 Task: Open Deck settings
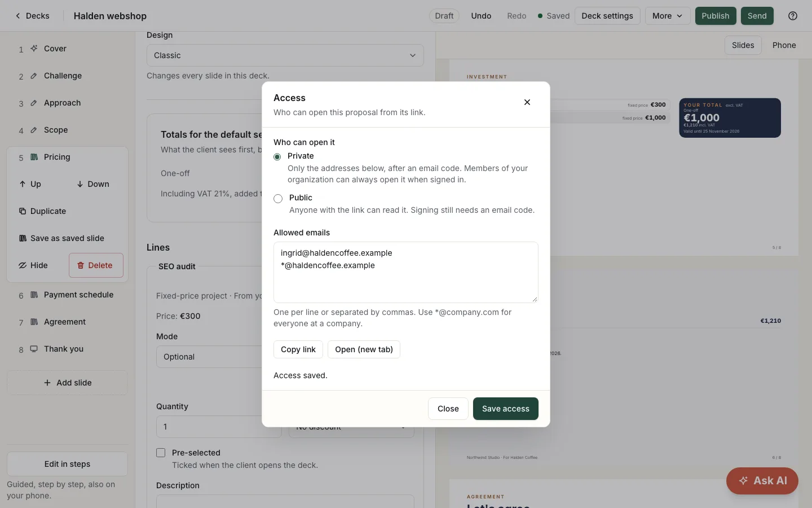click(607, 16)
